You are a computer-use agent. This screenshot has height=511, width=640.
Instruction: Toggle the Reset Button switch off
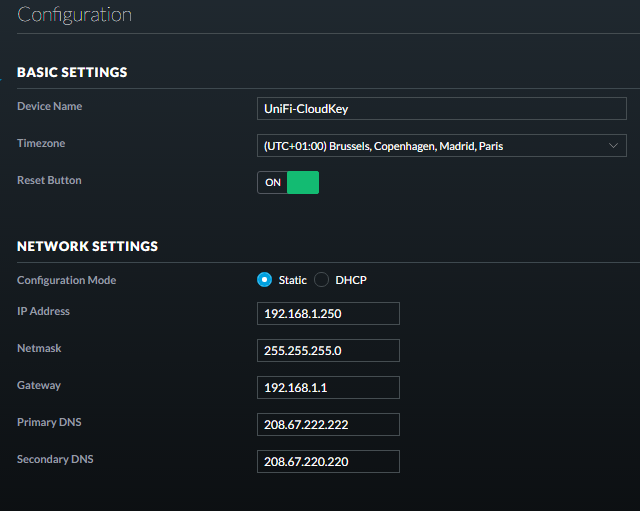tap(288, 182)
